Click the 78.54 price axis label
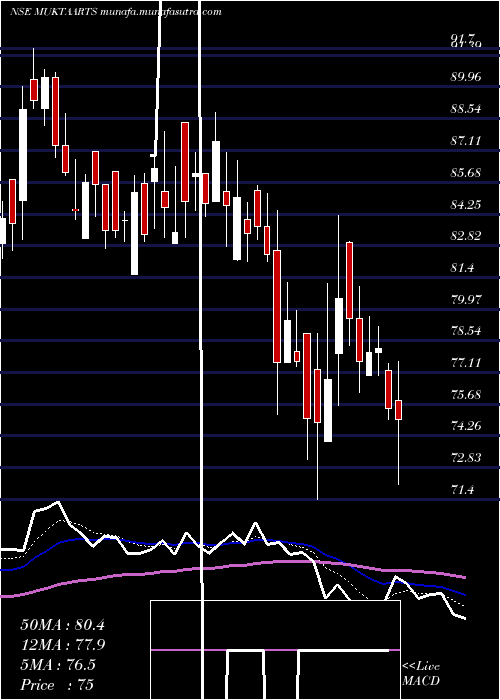This screenshot has height=700, width=500. 466,331
